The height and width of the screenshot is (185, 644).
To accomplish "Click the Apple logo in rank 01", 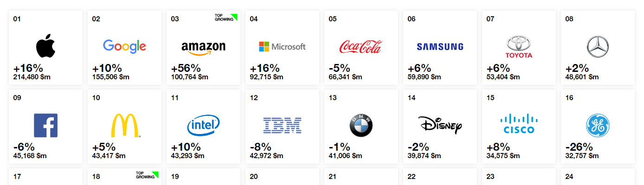I will [46, 47].
